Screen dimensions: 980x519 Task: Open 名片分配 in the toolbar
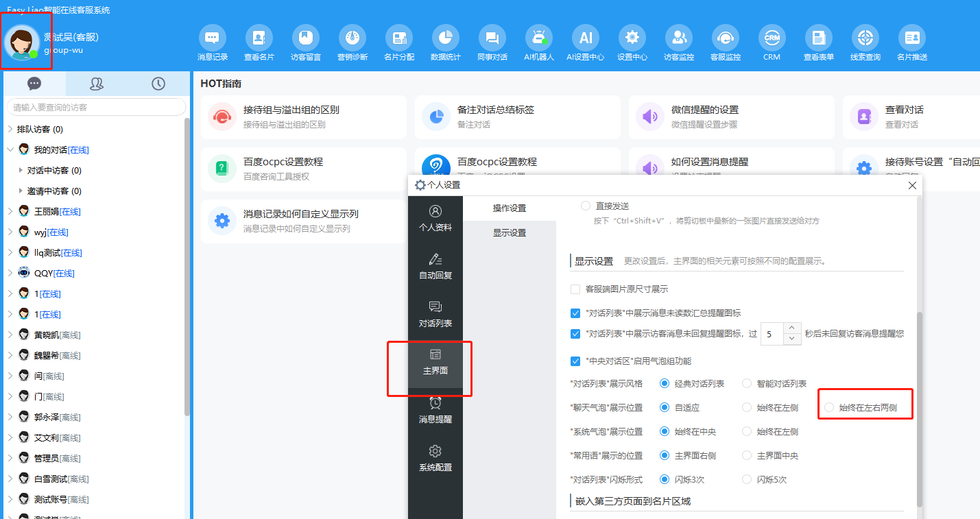pyautogui.click(x=398, y=43)
